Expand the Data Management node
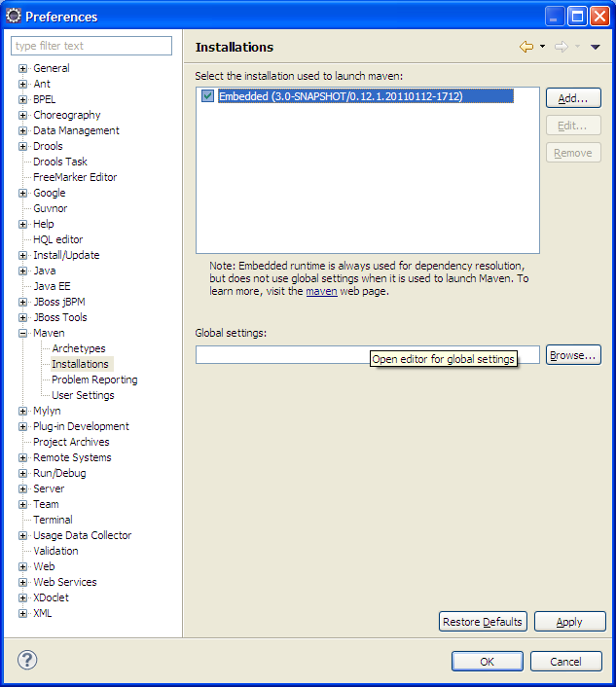This screenshot has height=687, width=616. pos(22,130)
